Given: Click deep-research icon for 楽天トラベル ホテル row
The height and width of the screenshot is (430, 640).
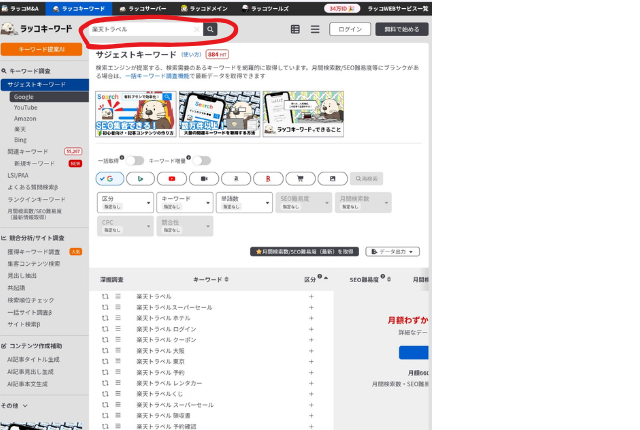Looking at the screenshot, I should tap(104, 318).
